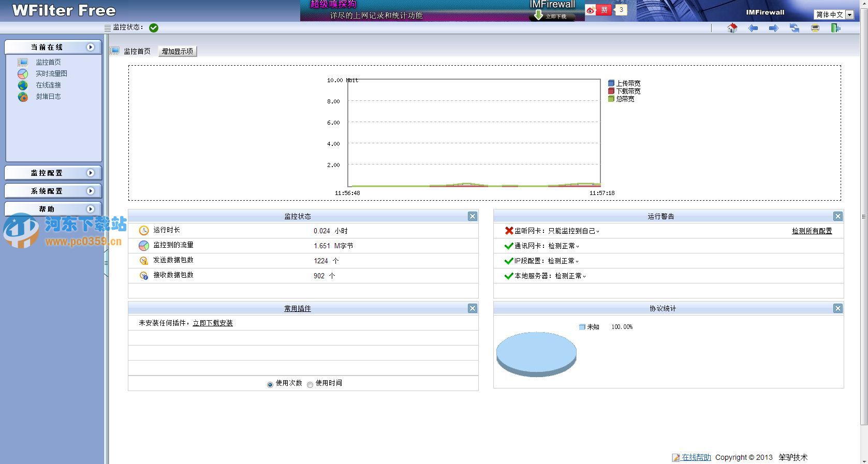
Task: Expand the 系统配置 section arrow
Action: coord(91,191)
